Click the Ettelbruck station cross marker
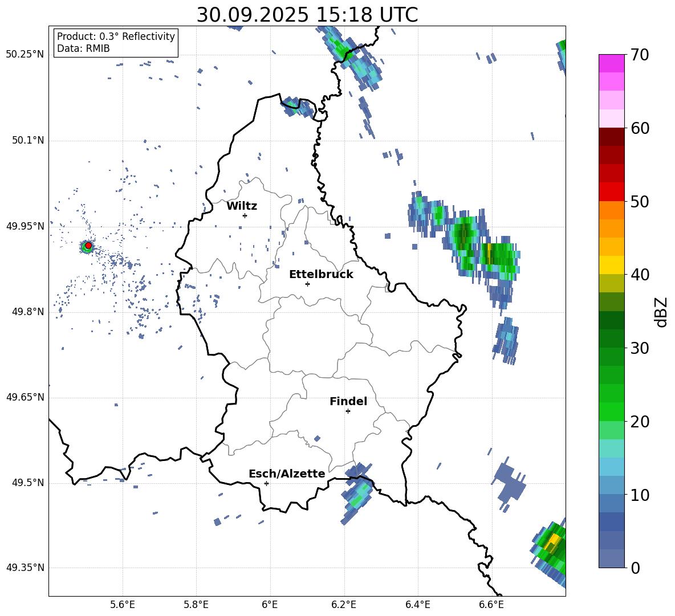 (307, 284)
